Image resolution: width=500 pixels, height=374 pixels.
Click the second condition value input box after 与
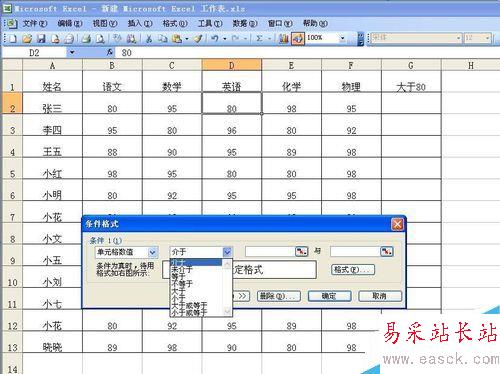click(355, 251)
